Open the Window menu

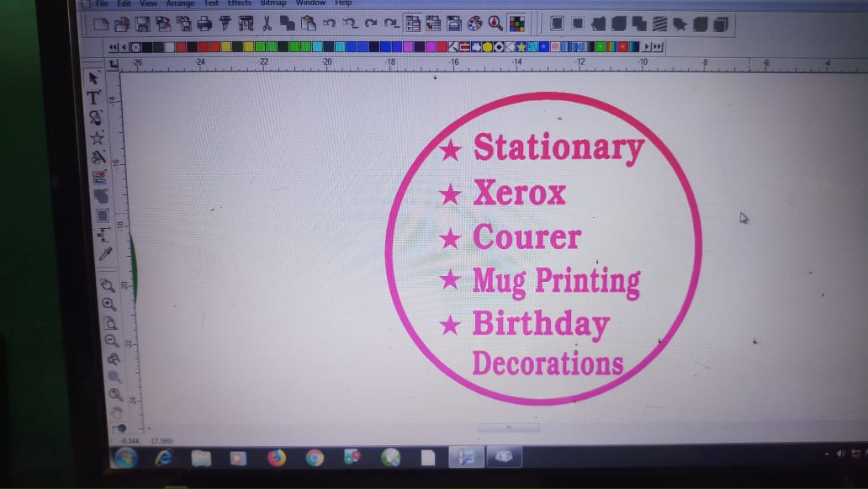coord(310,3)
